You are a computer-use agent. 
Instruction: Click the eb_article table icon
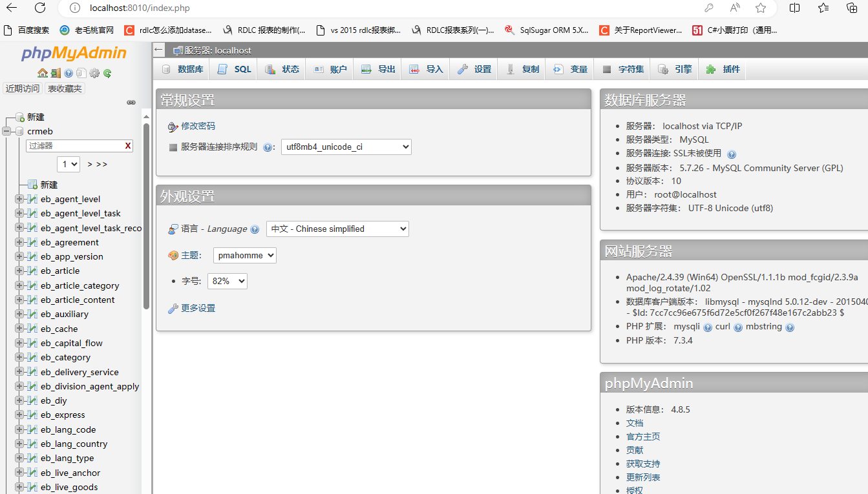coord(32,271)
